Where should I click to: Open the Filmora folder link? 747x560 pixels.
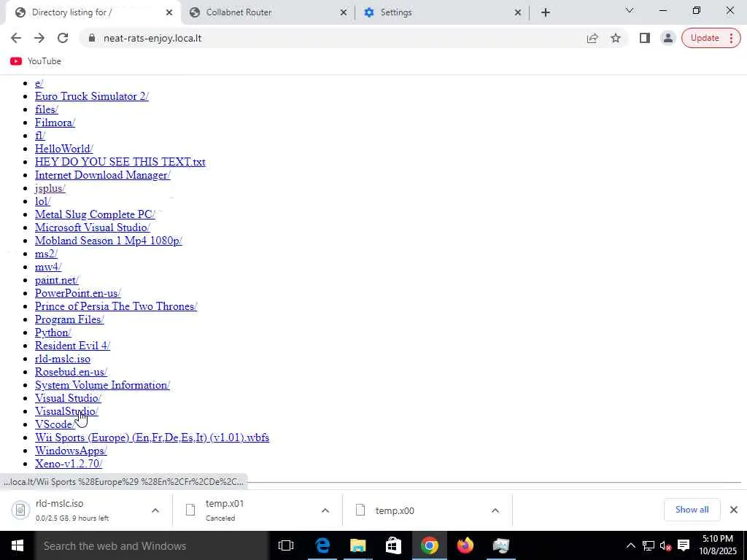click(55, 122)
